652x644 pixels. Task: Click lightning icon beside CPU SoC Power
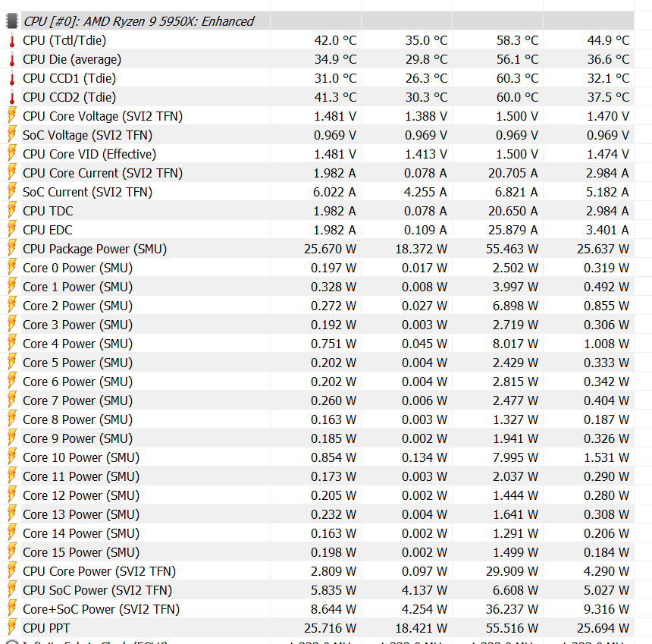coord(12,590)
